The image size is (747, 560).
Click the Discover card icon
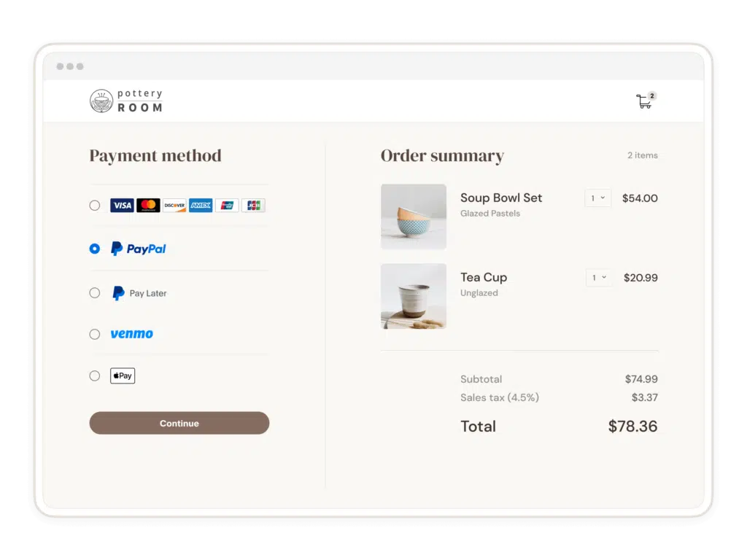pos(174,206)
